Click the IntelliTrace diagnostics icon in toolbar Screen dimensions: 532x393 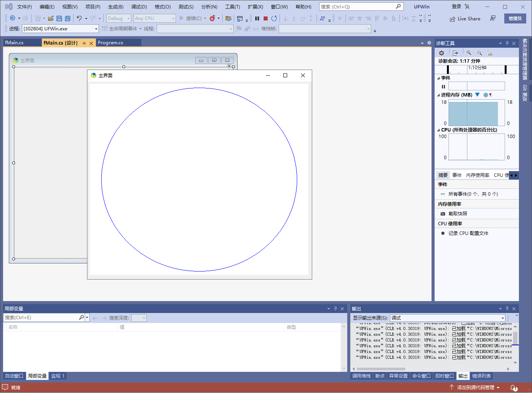(323, 18)
